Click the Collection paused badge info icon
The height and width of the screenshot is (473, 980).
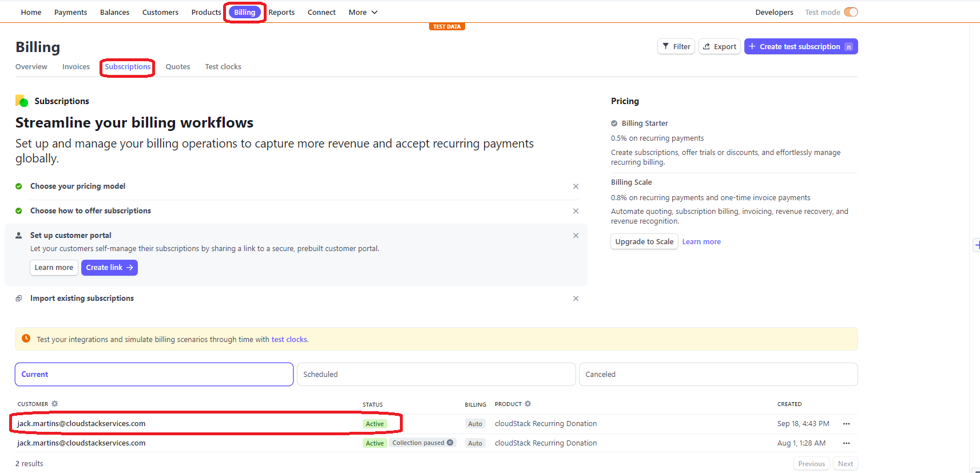(450, 443)
